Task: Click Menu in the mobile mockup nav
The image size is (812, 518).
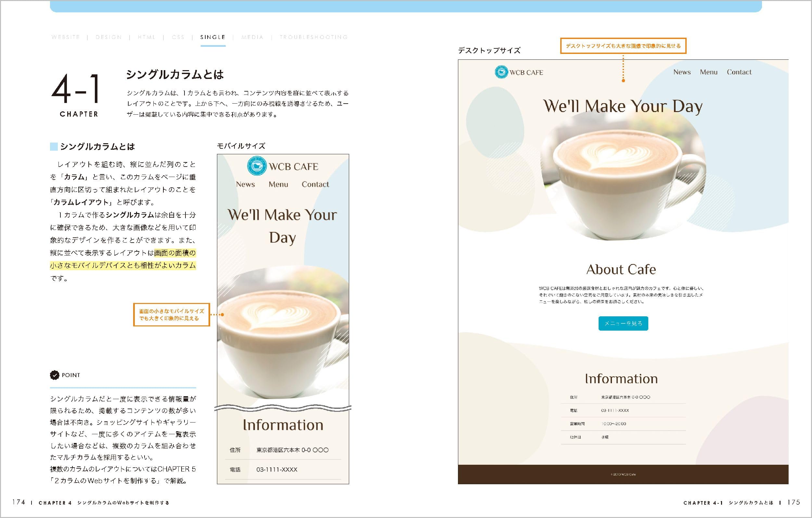Action: click(x=278, y=184)
